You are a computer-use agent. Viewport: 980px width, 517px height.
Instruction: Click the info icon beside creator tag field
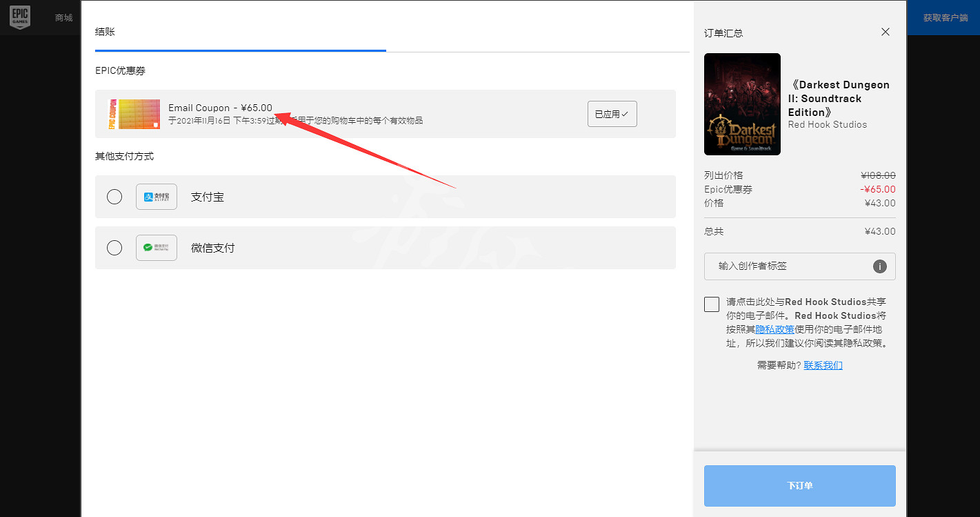(879, 266)
